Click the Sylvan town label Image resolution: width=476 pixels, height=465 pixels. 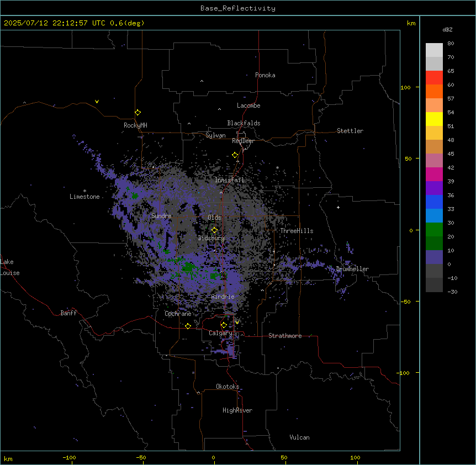pos(215,135)
